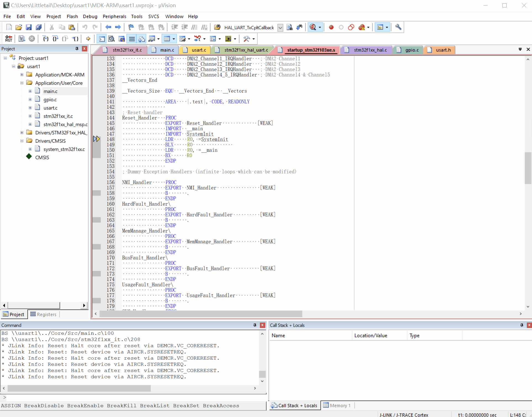Save all files icon
This screenshot has width=532, height=417.
(x=39, y=27)
